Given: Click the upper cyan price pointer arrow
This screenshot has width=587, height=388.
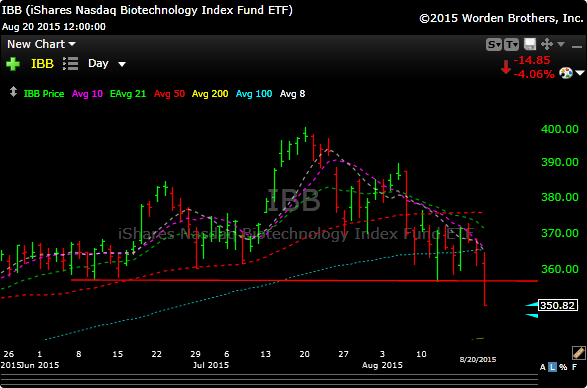Looking at the screenshot, I should click(x=532, y=306).
